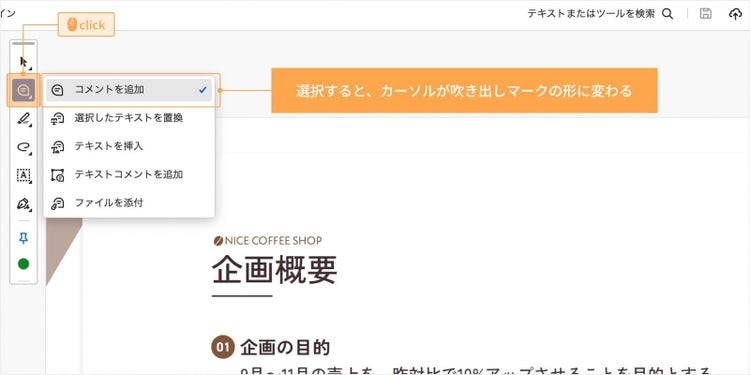This screenshot has width=750, height=375.
Task: Select the freehand draw lasso tool
Action: [23, 146]
